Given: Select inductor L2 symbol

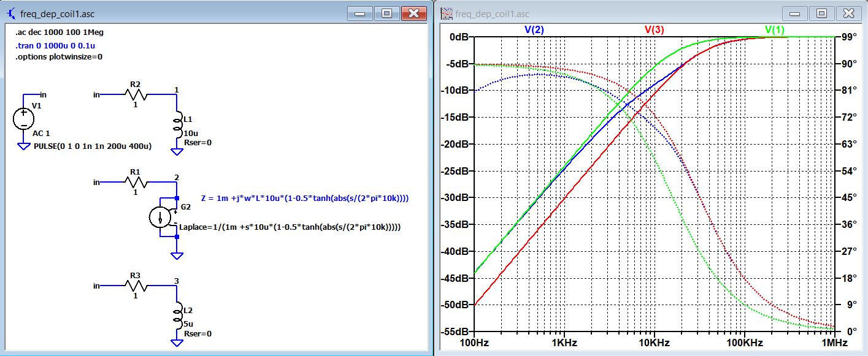Looking at the screenshot, I should click(x=179, y=315).
